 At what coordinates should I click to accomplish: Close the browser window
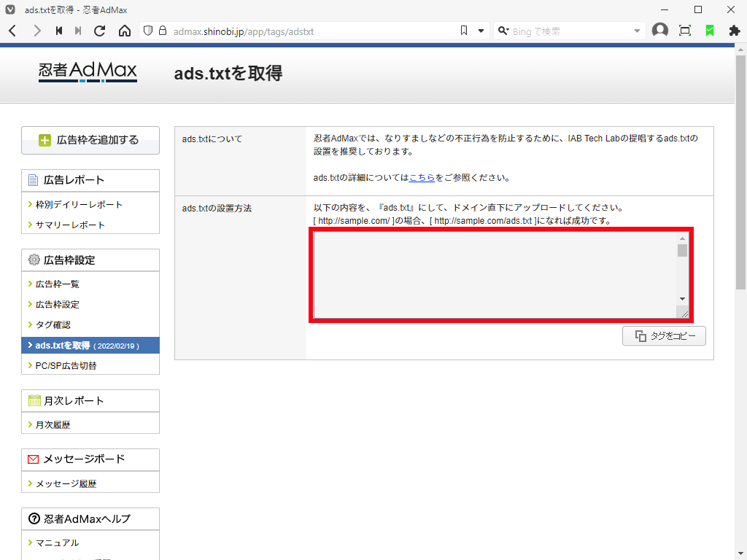pyautogui.click(x=731, y=10)
